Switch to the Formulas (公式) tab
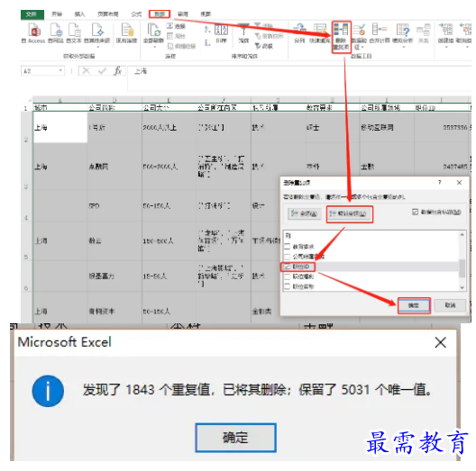 point(136,14)
